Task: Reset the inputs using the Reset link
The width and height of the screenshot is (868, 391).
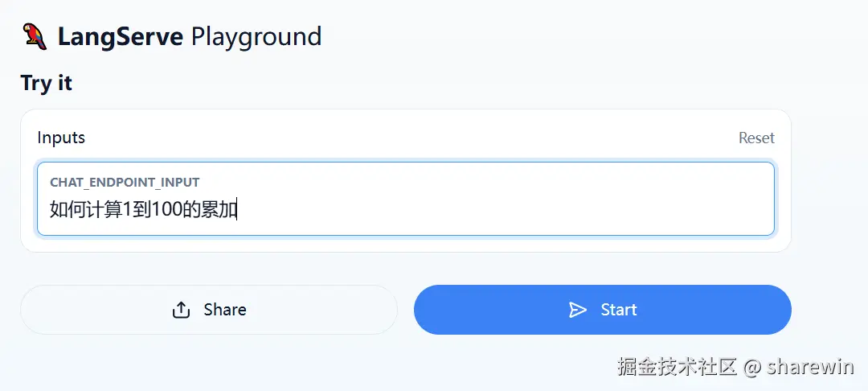Action: click(756, 138)
